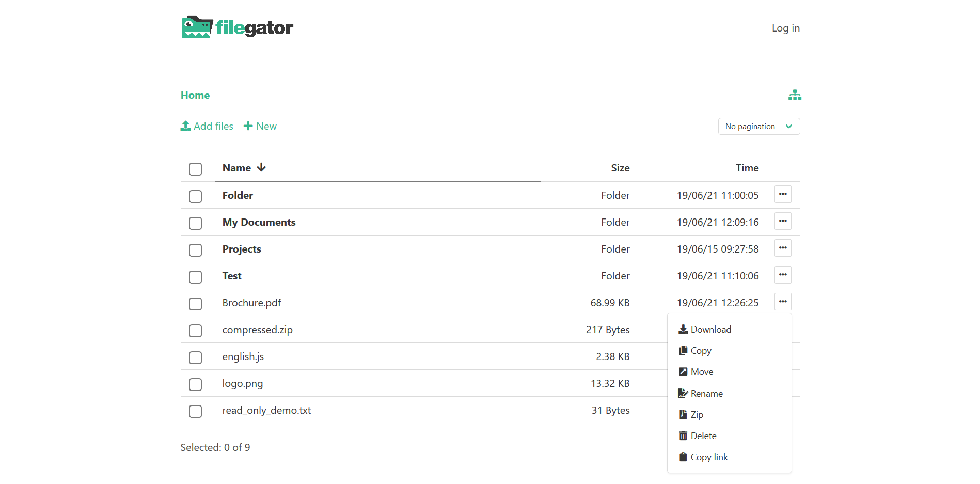The width and height of the screenshot is (980, 484).
Task: Choose Download from the context menu
Action: coord(710,330)
